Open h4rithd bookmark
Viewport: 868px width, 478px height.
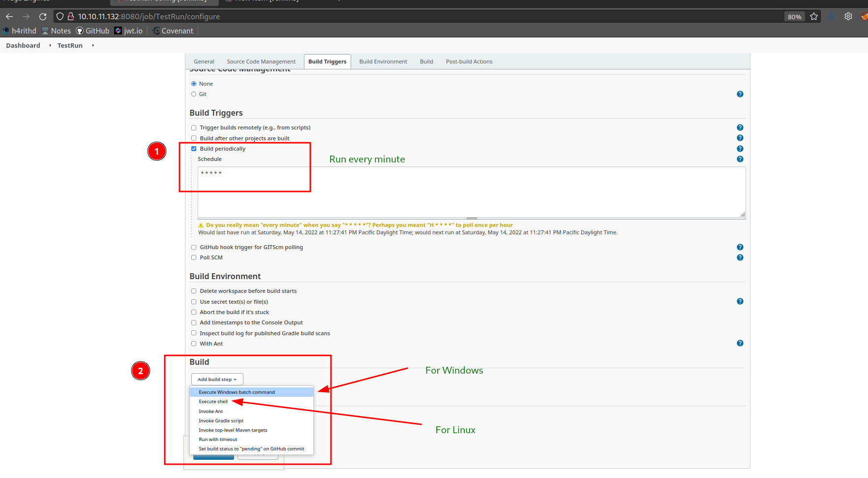(x=20, y=31)
